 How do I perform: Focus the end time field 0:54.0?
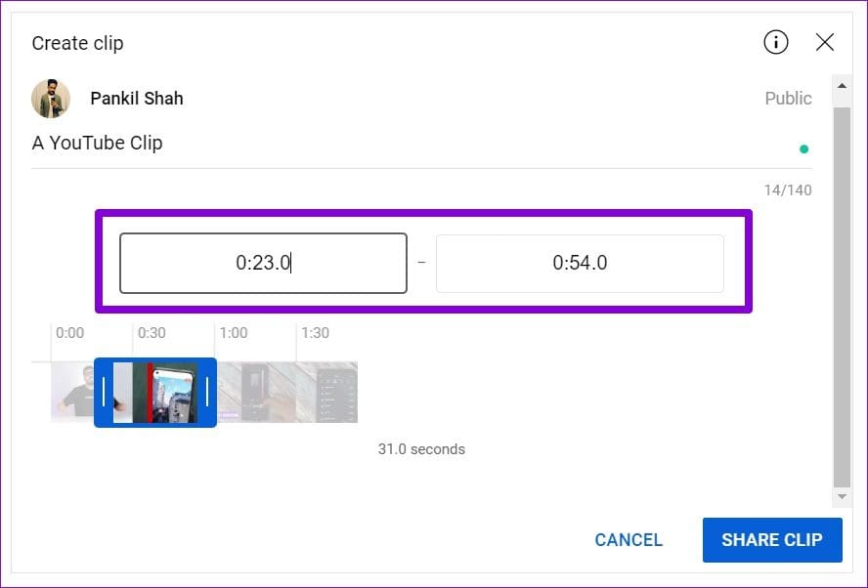[580, 264]
